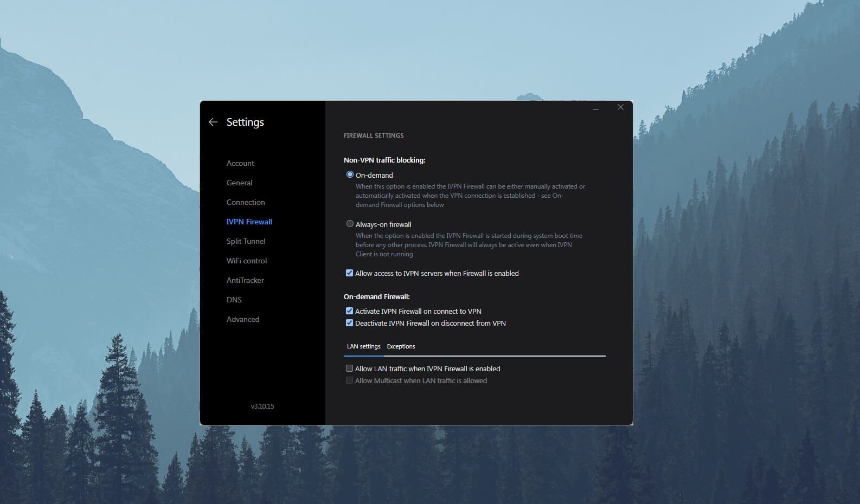The width and height of the screenshot is (860, 504).
Task: Toggle Allow access to IVPN servers checkbox
Action: [349, 273]
